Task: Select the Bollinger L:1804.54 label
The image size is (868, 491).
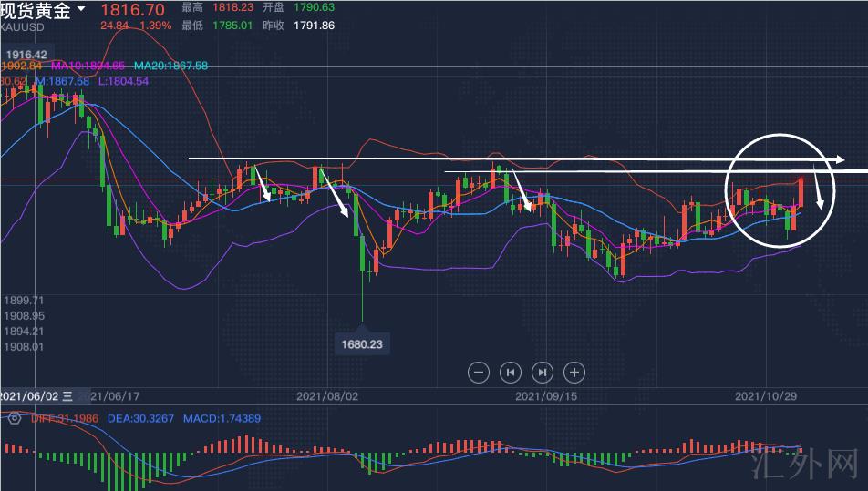Action: coord(123,81)
